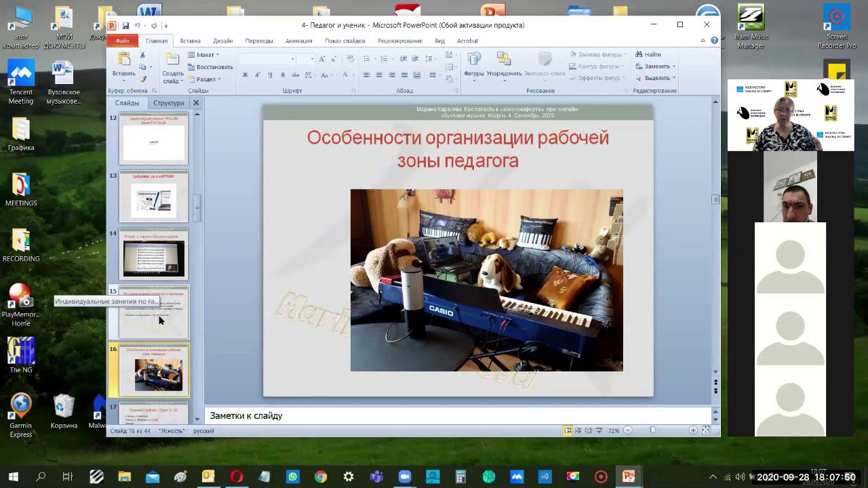This screenshot has height=488, width=868.
Task: Open the font size combo box
Action: 307,59
